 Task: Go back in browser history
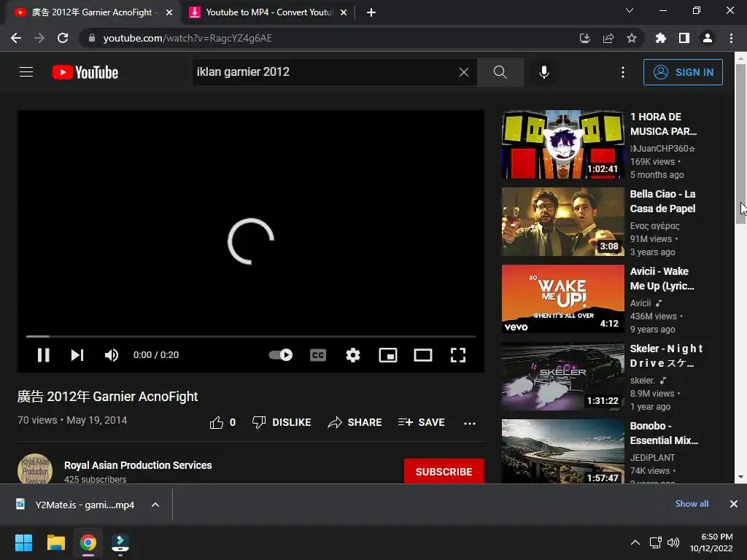[16, 38]
